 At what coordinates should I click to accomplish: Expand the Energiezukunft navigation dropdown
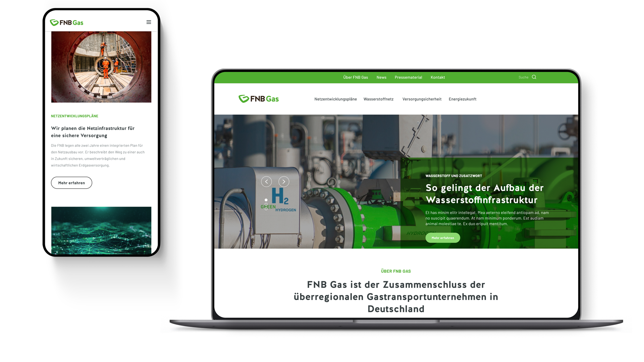point(463,99)
